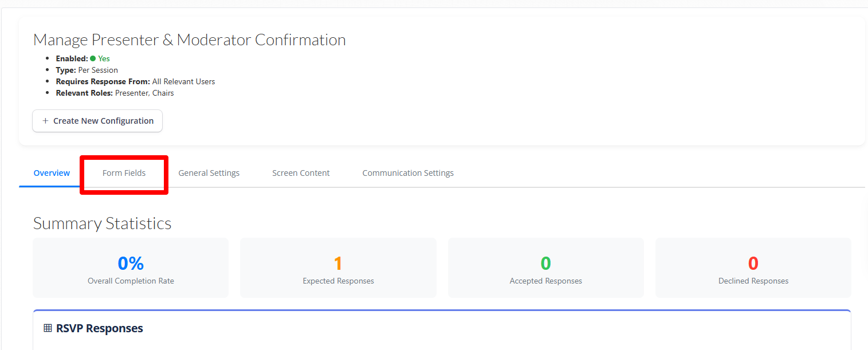Click the Type Per Session line

[x=87, y=70]
